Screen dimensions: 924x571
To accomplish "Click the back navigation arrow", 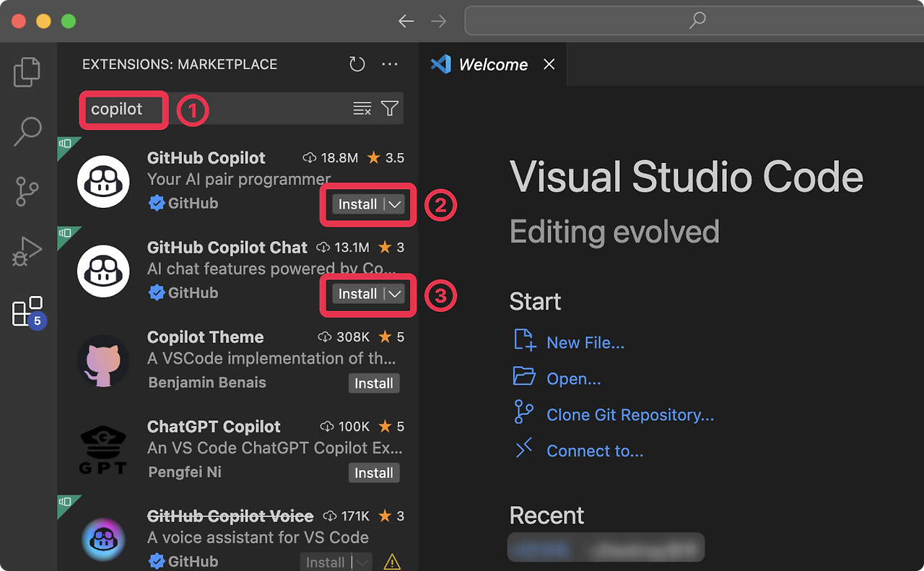I will coord(406,21).
